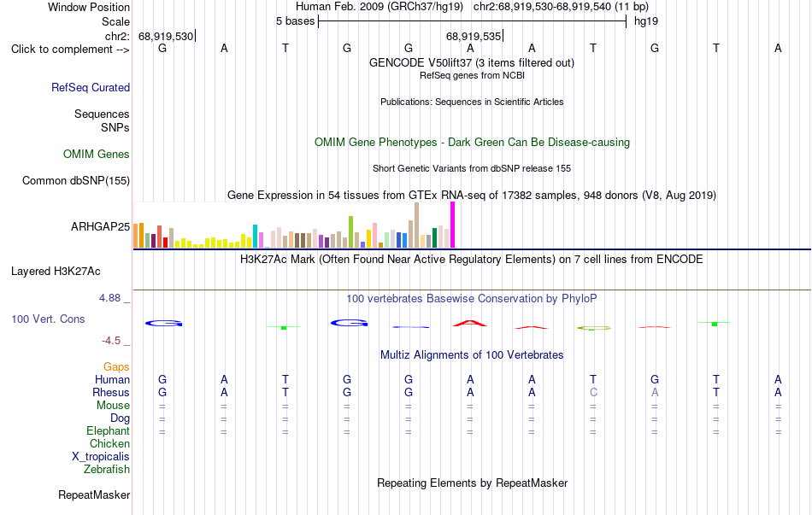The height and width of the screenshot is (515, 812).
Task: Click the 'RefSeq genes from NCBI' title
Action: [x=472, y=75]
